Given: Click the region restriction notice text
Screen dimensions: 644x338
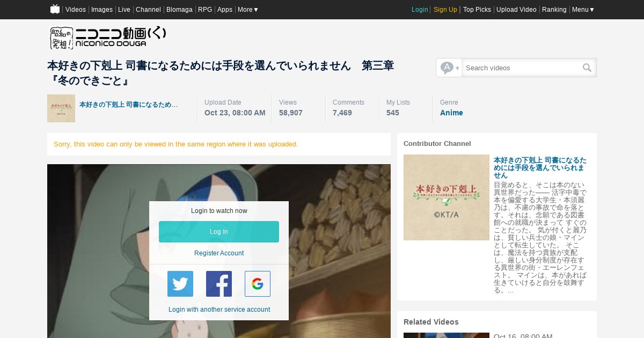Looking at the screenshot, I should (176, 144).
